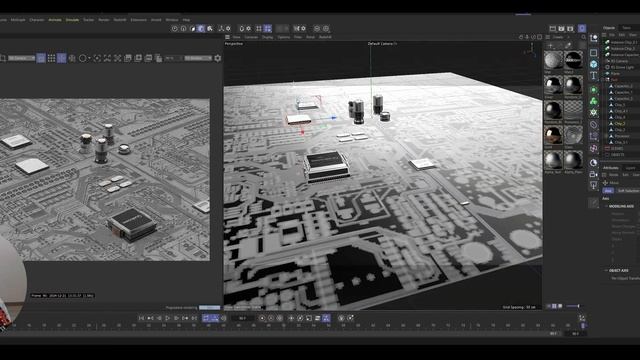Click the third green generator tool icon
Screen dimensions: 640x360
(593, 112)
